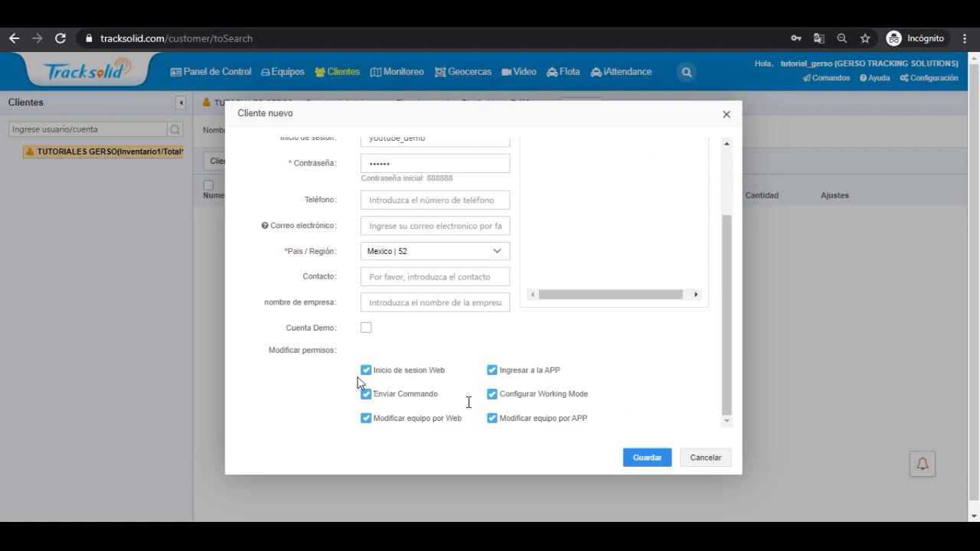980x551 pixels.
Task: Click the Teléfono input field
Action: click(435, 201)
